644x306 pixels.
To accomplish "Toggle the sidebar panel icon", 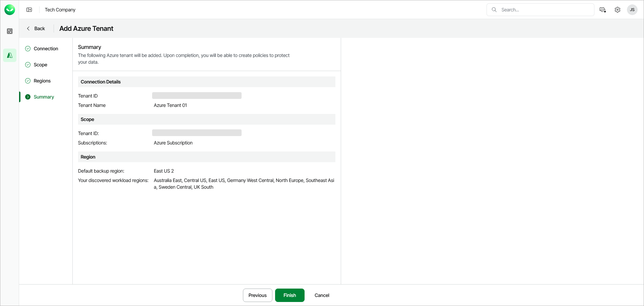I will [29, 10].
